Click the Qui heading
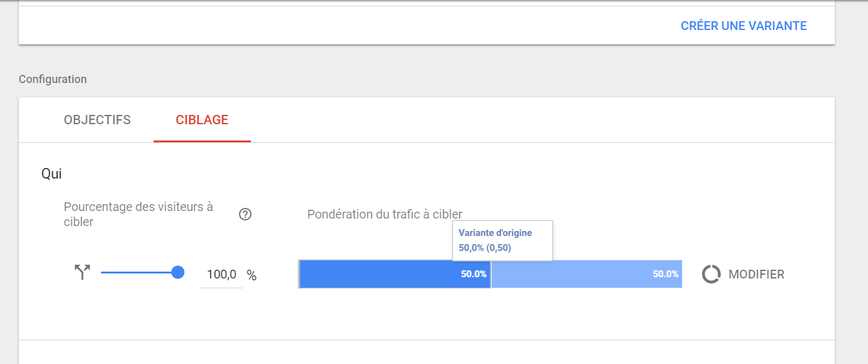Screen dimensions: 868x364 [51, 174]
